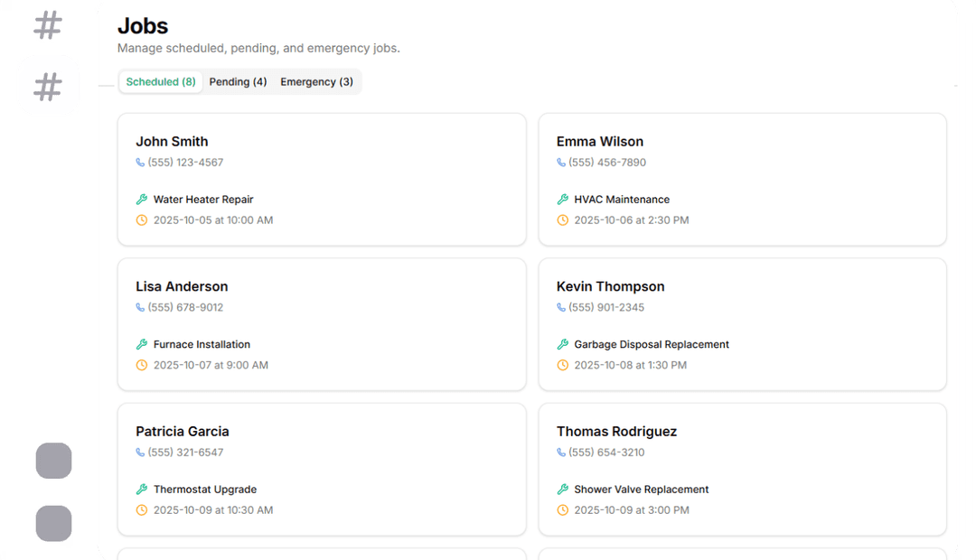The height and width of the screenshot is (560, 976).
Task: Open John Smith's job card name
Action: tap(172, 142)
